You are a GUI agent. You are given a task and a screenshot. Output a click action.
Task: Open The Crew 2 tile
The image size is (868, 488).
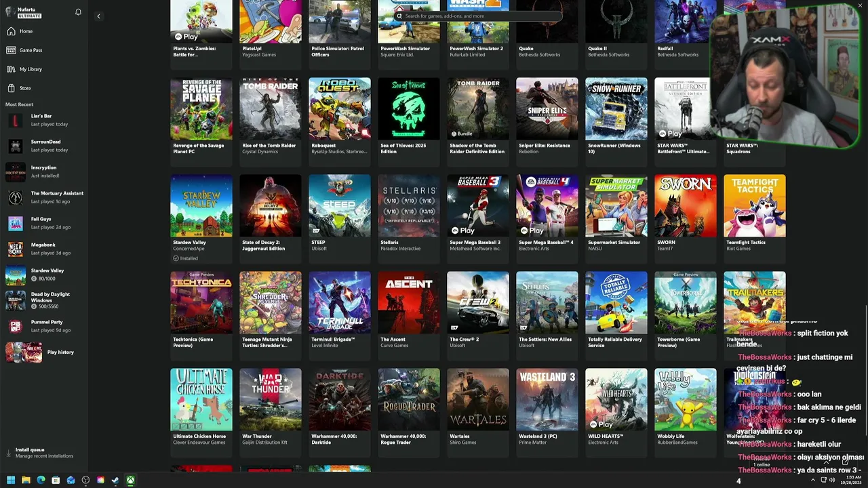478,316
